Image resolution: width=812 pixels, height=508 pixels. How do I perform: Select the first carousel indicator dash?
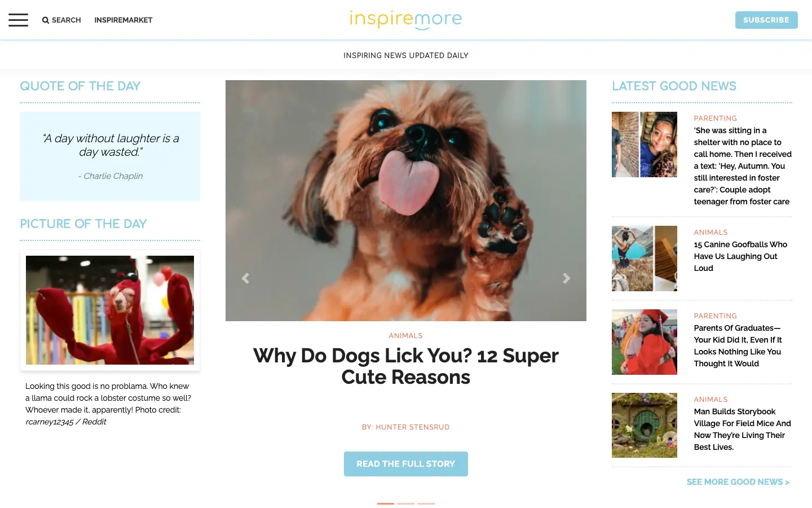click(x=386, y=503)
